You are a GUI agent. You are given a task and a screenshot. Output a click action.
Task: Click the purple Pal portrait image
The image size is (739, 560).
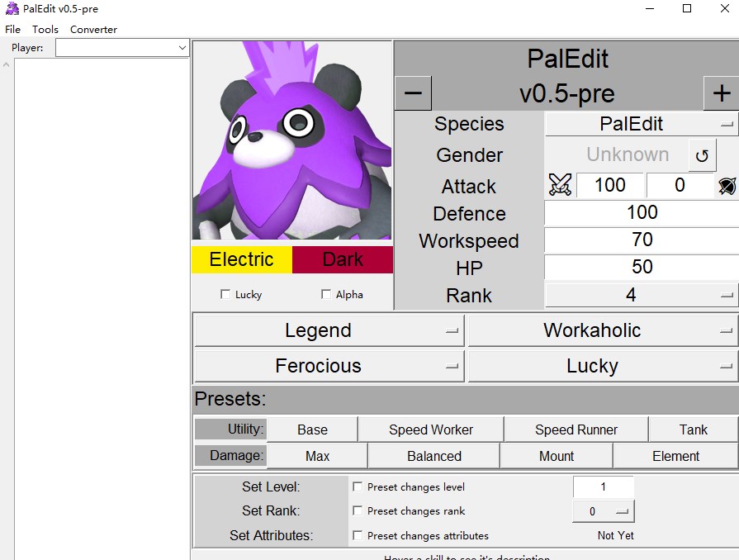[292, 140]
